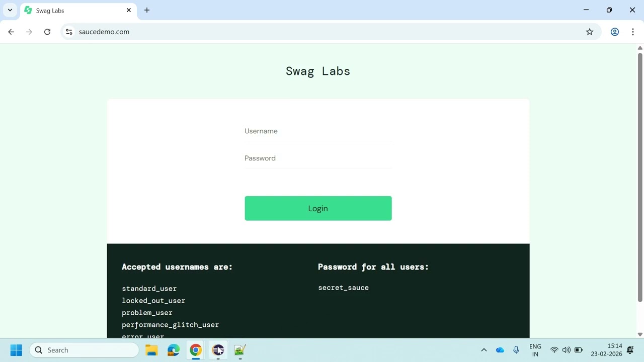Open the Eclipse icon in the taskbar
The height and width of the screenshot is (362, 644).
coord(218,350)
